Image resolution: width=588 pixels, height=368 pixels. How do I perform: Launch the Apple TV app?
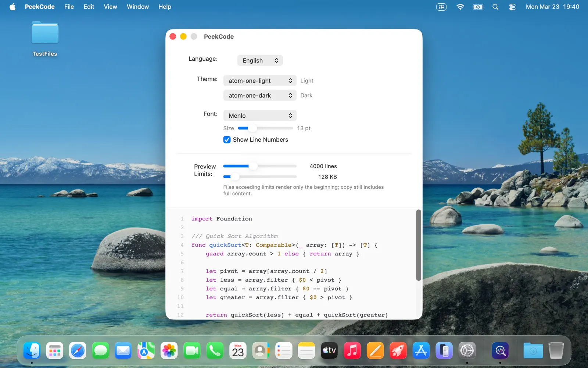coord(329,351)
